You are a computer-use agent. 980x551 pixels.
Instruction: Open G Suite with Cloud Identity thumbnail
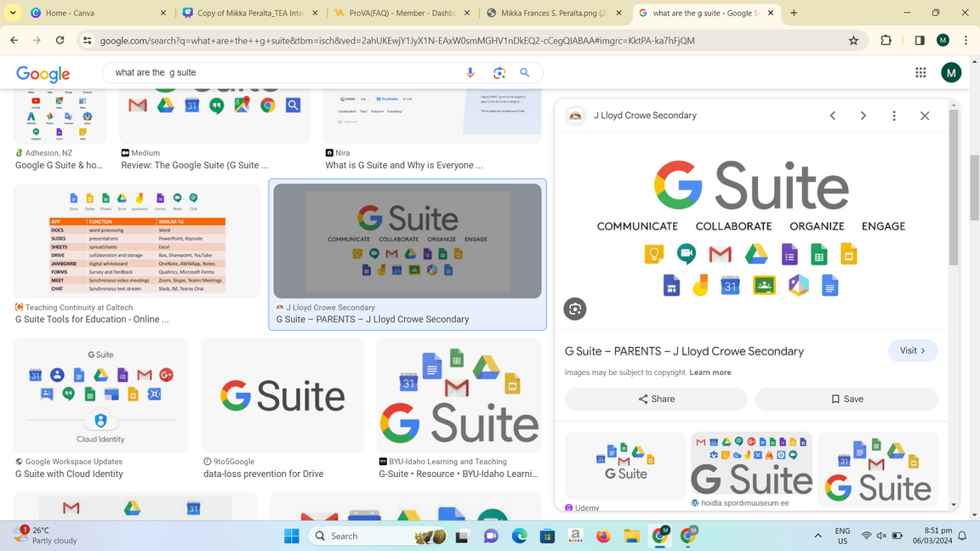pos(100,395)
